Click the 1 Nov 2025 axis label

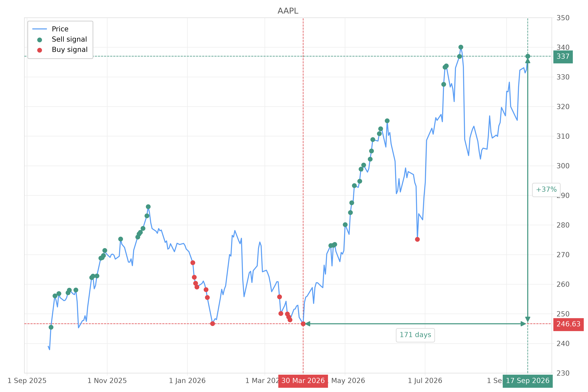tap(107, 381)
